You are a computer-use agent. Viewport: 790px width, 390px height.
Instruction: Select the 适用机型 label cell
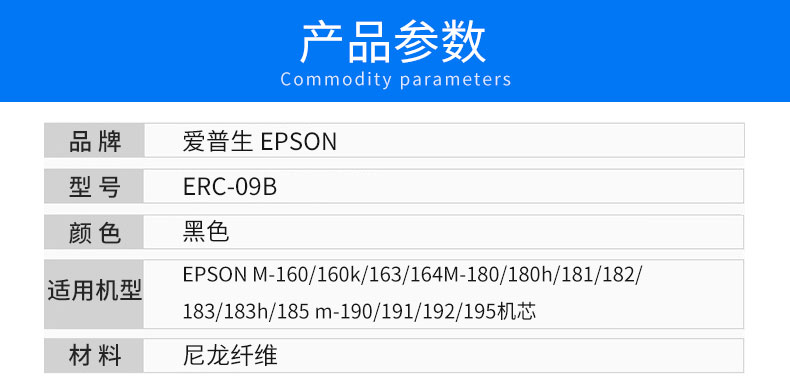coord(94,294)
